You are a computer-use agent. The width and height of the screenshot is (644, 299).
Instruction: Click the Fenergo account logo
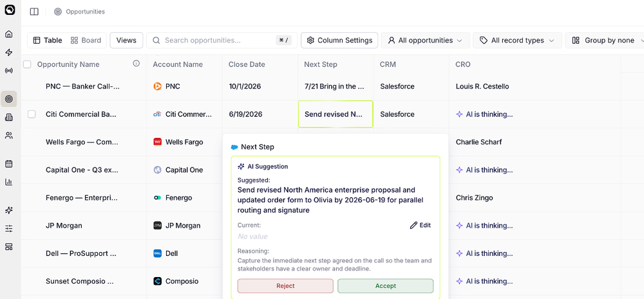pos(157,198)
